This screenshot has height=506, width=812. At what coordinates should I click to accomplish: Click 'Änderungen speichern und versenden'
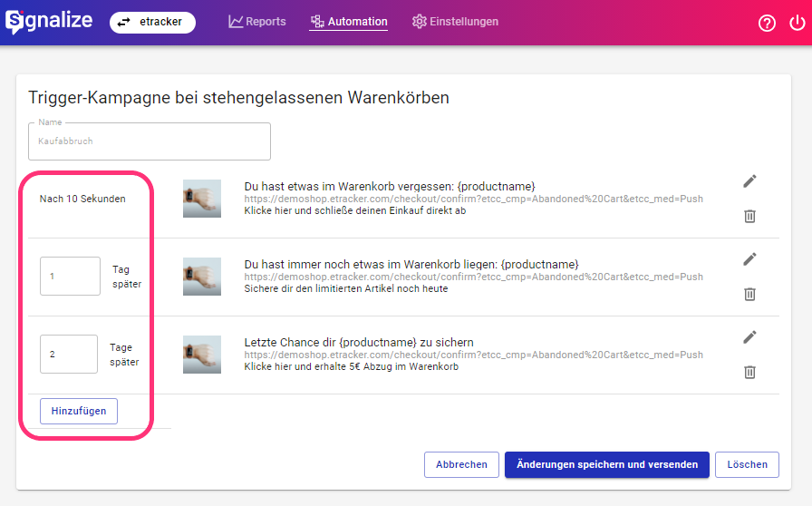(x=607, y=464)
